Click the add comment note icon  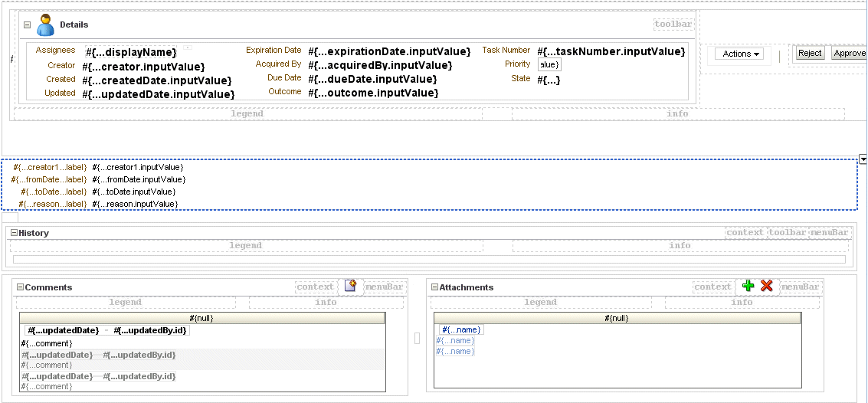pyautogui.click(x=350, y=286)
